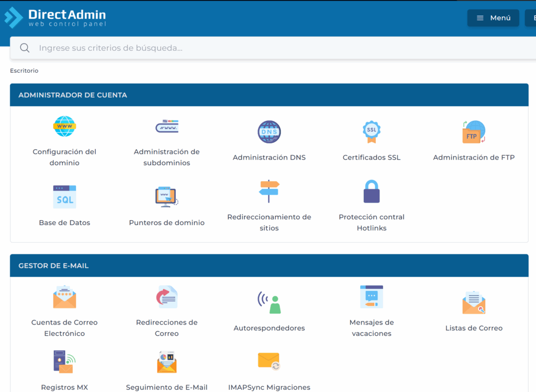Viewport: 536px width, 392px height.
Task: Open Cuentas de Correo Electrónico icon
Action: [x=64, y=297]
